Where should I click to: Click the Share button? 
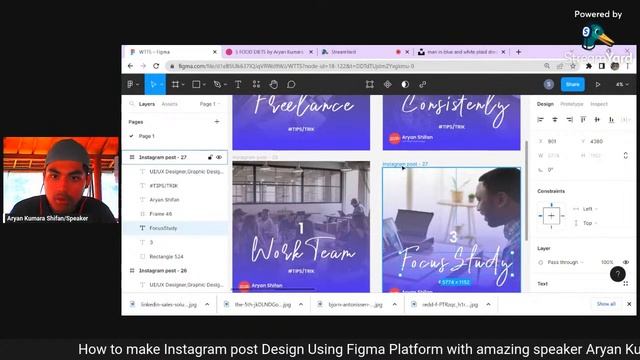click(573, 84)
